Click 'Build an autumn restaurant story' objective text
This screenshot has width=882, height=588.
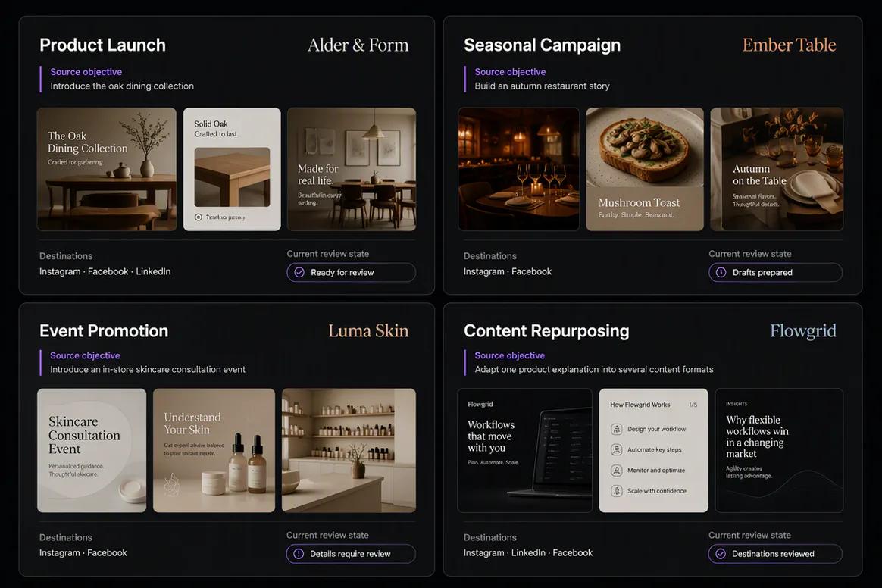tap(543, 86)
